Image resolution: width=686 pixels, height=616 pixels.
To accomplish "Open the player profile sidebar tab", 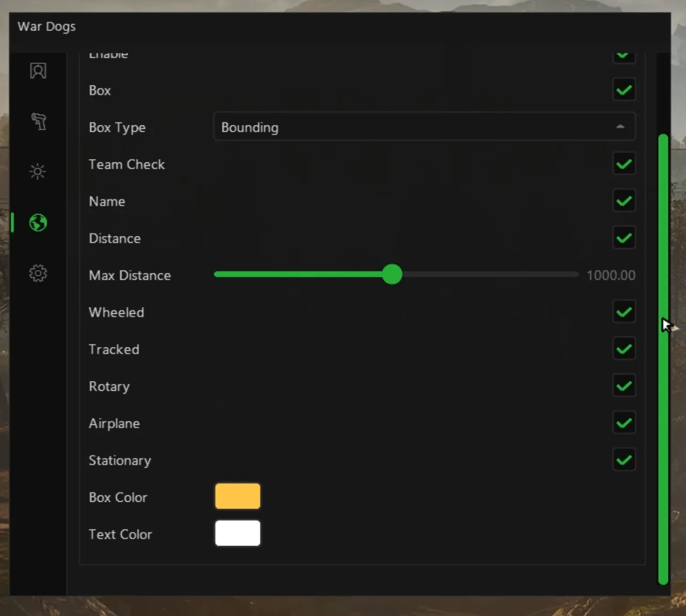I will [x=38, y=70].
